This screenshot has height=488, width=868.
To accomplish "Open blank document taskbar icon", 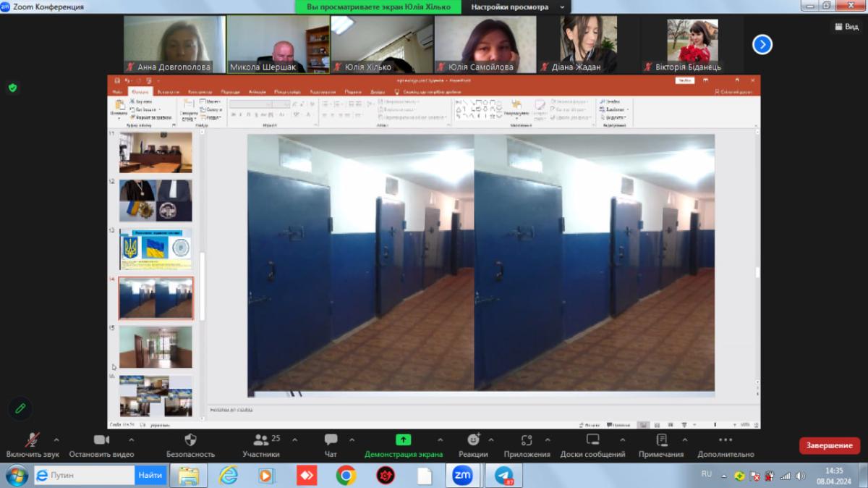I will click(x=424, y=476).
